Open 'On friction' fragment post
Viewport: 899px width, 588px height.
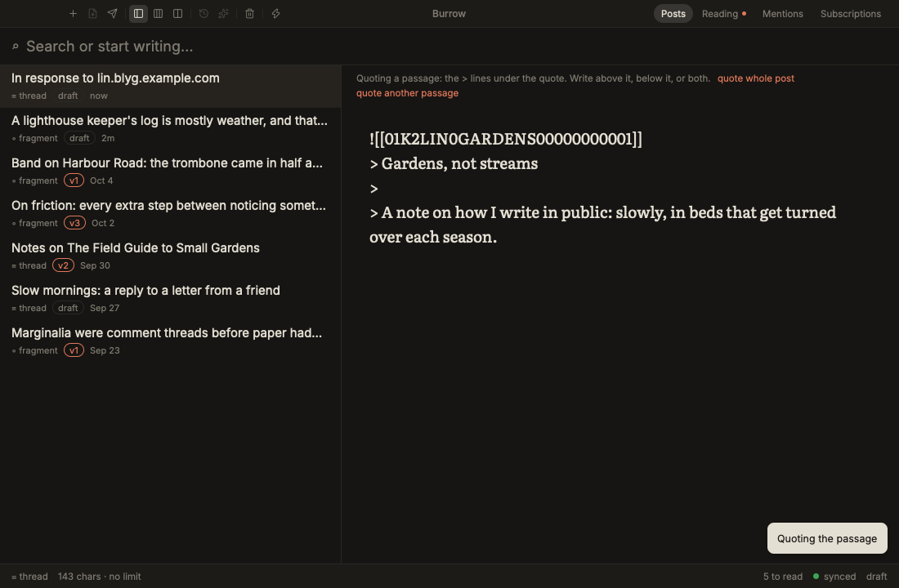coord(170,213)
